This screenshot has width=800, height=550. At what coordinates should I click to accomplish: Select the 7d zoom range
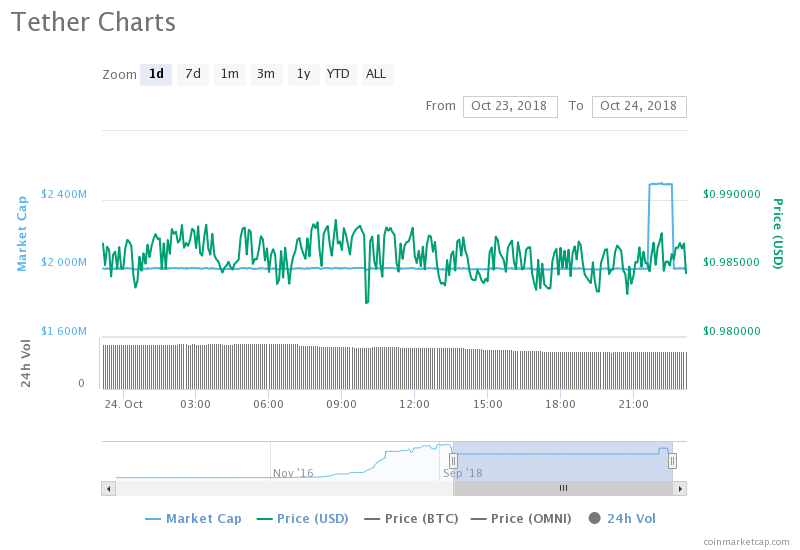(193, 74)
